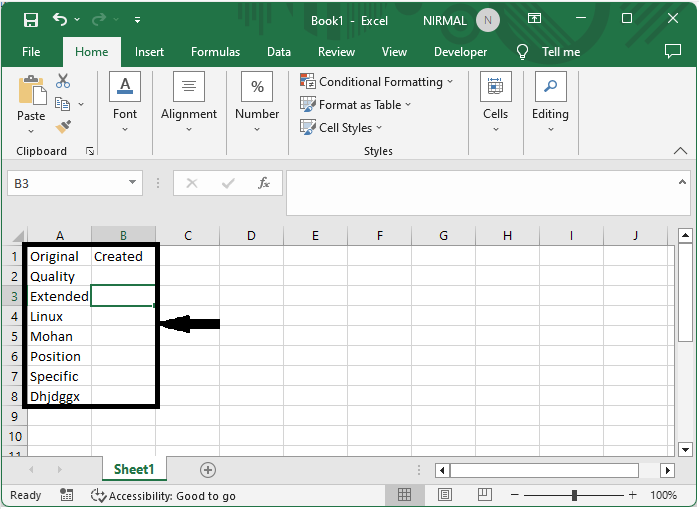Screen dimensions: 699x509
Task: Expand the Copy options arrow
Action: [81, 104]
